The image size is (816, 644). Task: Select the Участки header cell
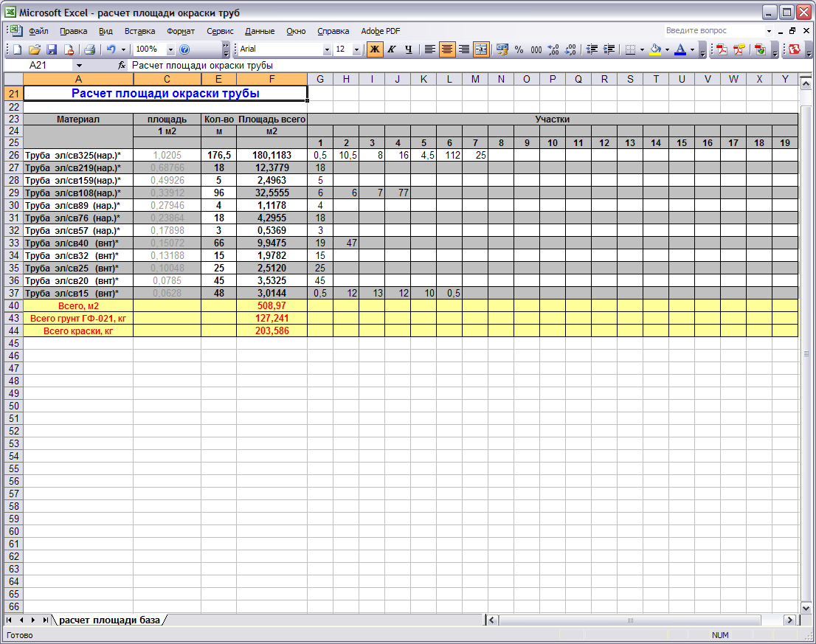(x=552, y=119)
